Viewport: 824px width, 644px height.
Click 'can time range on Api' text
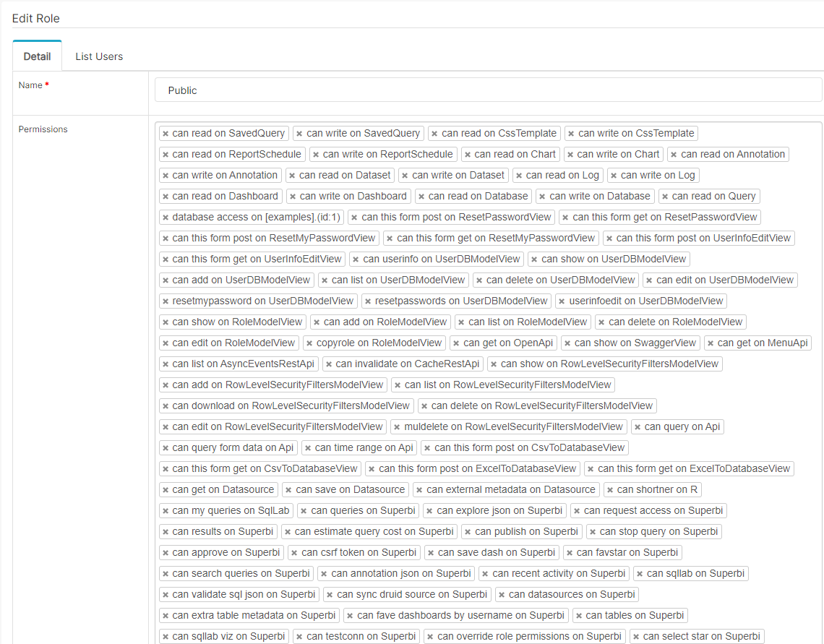364,447
